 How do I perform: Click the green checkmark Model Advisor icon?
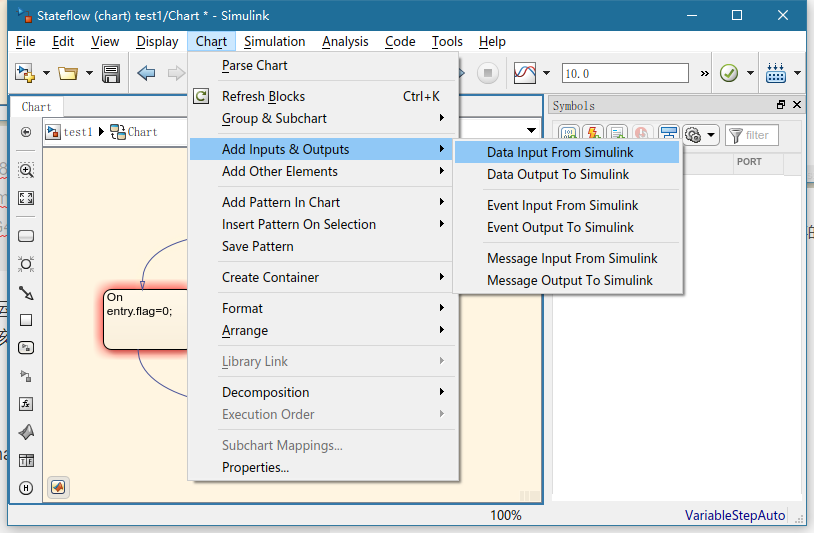[x=729, y=73]
